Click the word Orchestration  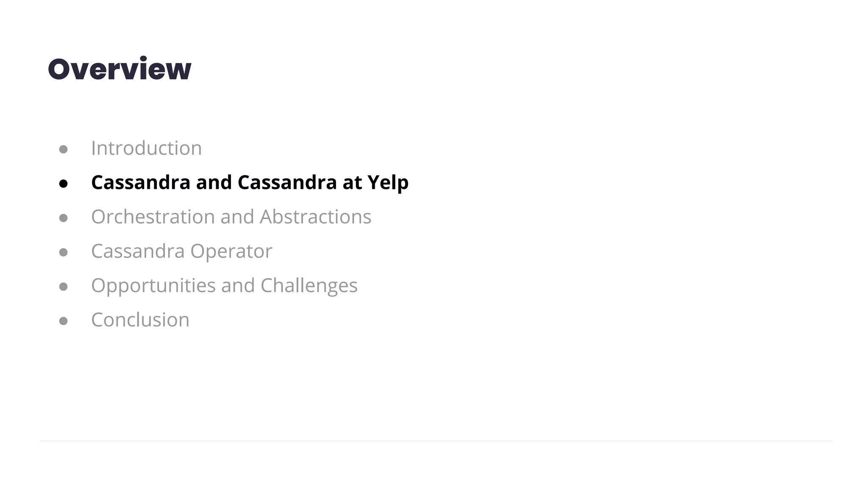point(153,217)
